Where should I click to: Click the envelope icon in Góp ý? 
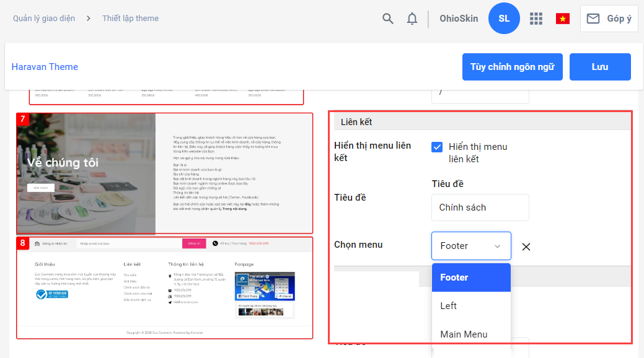[x=593, y=19]
